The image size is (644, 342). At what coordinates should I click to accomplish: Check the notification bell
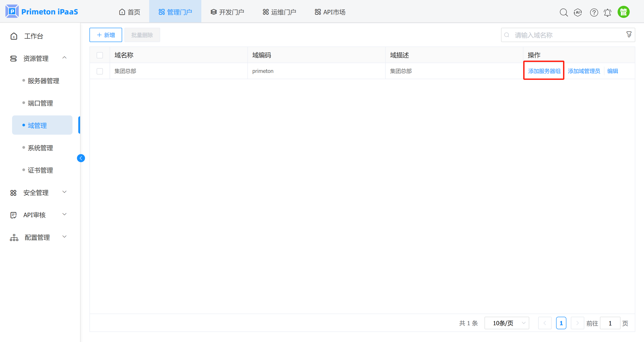tap(608, 12)
